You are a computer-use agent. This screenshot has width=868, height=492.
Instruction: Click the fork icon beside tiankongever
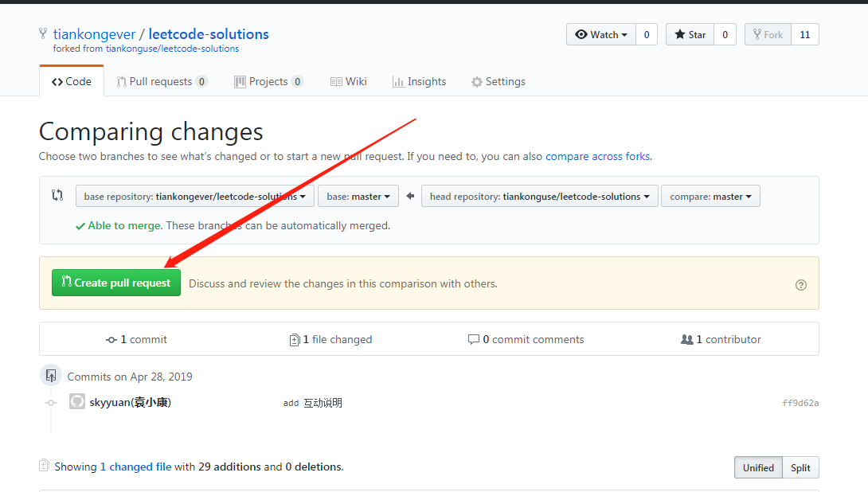[43, 33]
